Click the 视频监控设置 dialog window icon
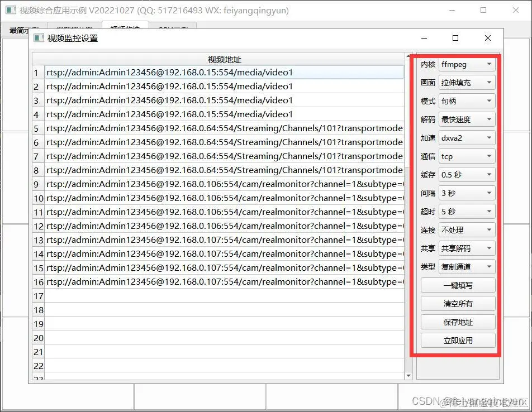 coord(39,38)
